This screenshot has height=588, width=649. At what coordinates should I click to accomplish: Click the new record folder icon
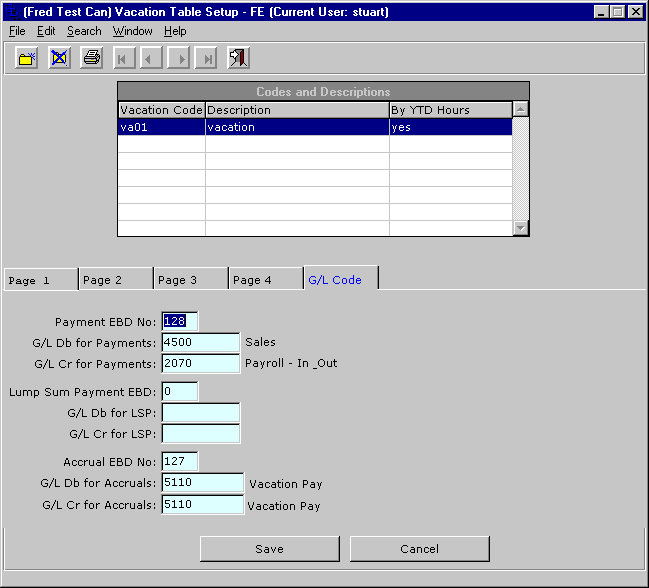click(27, 58)
